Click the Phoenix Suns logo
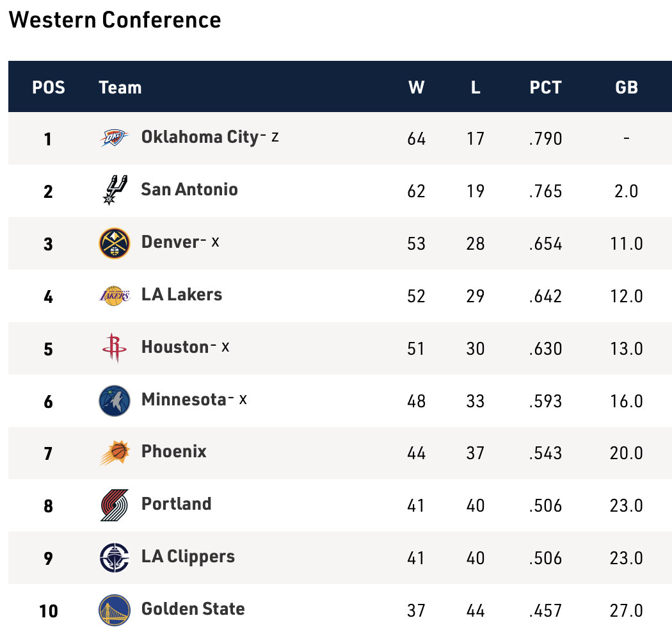This screenshot has width=672, height=634. tap(115, 453)
